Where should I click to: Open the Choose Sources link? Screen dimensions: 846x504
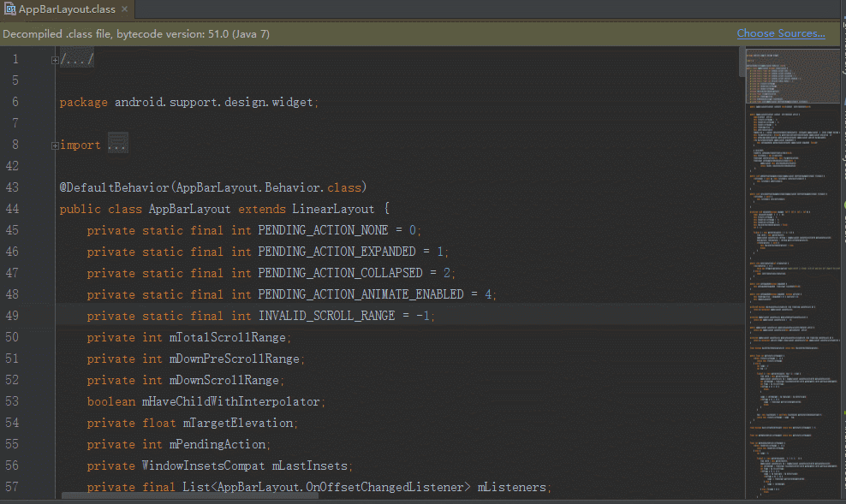781,33
